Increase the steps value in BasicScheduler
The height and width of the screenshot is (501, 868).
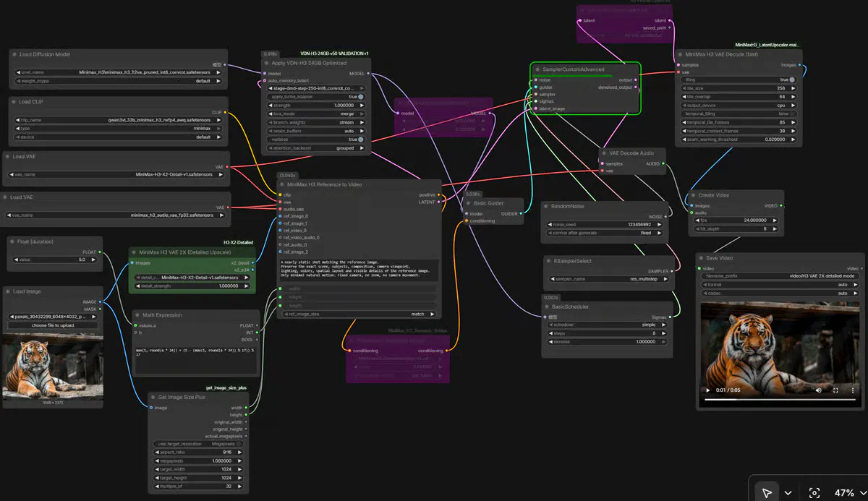coord(663,334)
